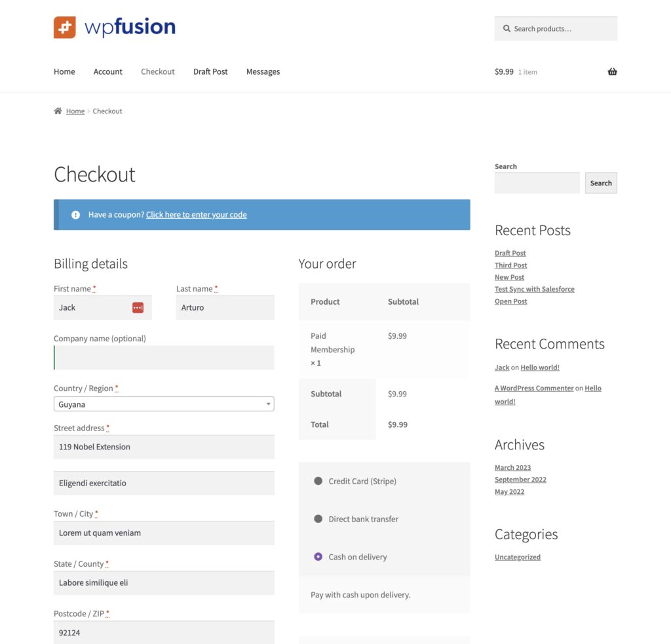Open the May 2022 archive link
The image size is (671, 644).
point(509,491)
